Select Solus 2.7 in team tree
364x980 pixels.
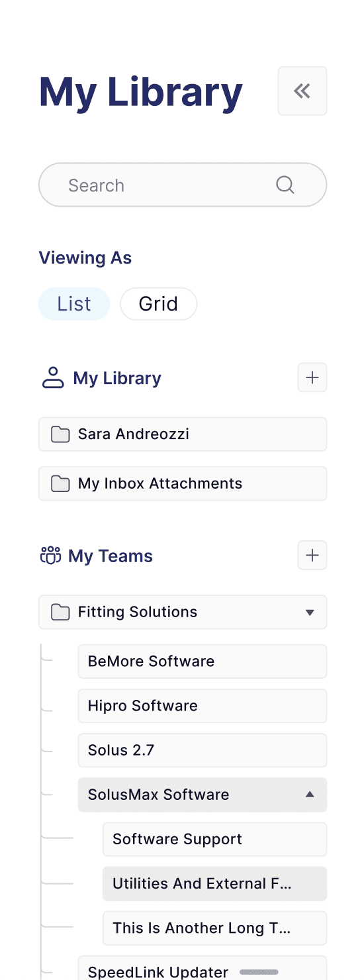tap(203, 750)
